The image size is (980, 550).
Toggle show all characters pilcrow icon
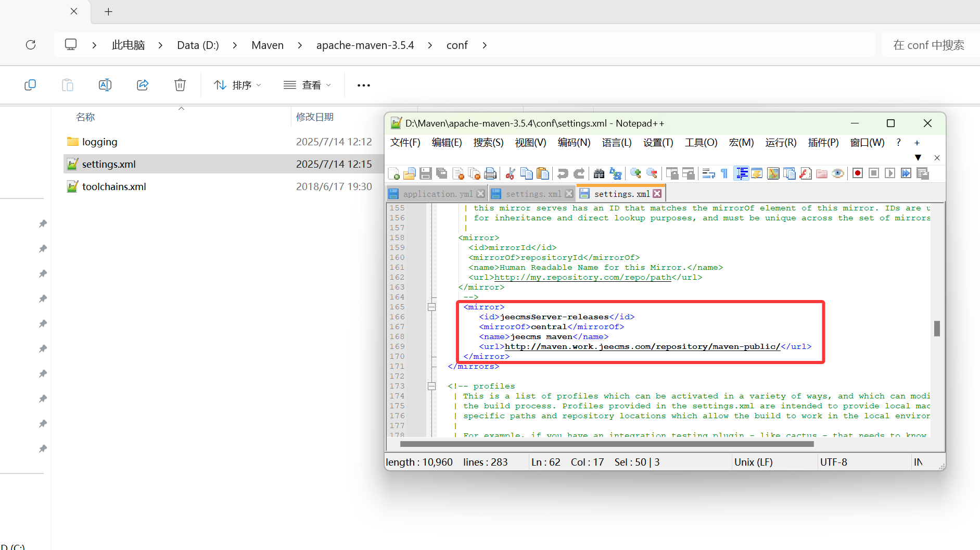[724, 173]
